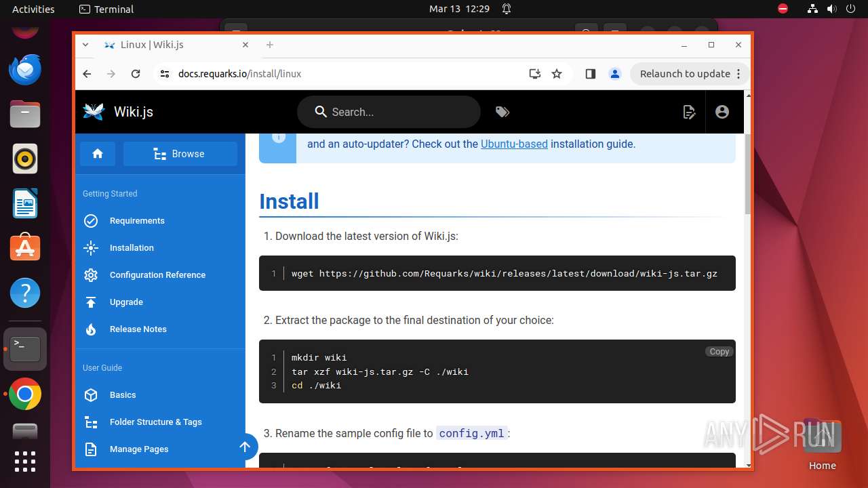
Task: Launch Thunderbird from the dock
Action: coord(25,69)
